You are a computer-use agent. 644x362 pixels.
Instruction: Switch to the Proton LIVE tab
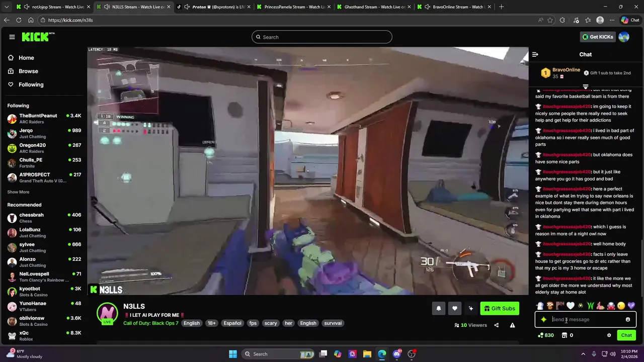coord(214,7)
